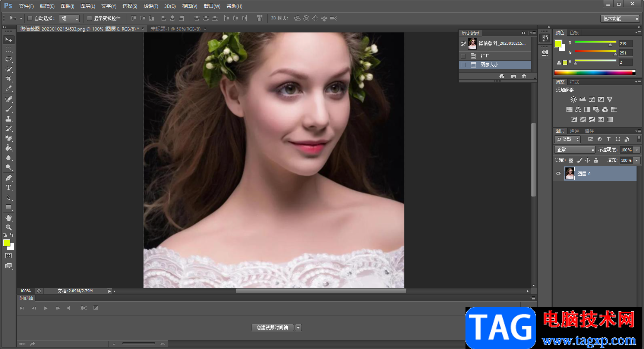
Task: Select the Clone Stamp tool
Action: coord(9,119)
